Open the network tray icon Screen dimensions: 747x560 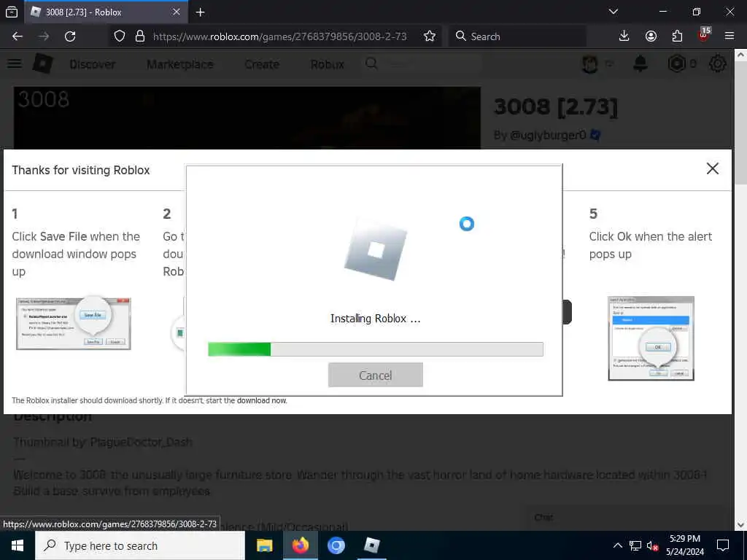635,545
